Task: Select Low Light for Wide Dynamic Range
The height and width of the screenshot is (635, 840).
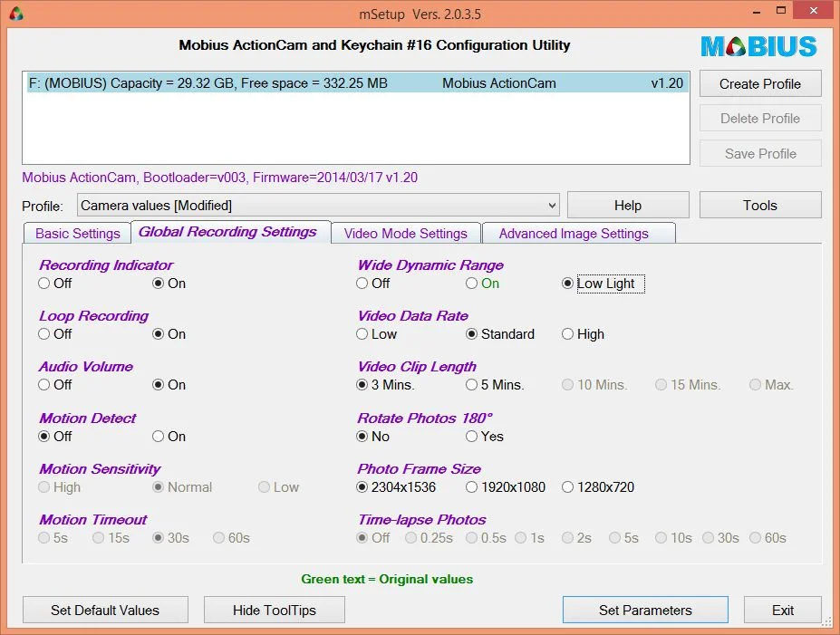Action: [x=603, y=284]
